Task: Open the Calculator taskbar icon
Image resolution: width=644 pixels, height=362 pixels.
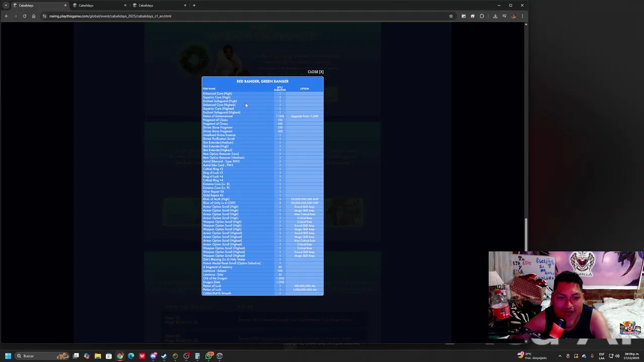Action: [x=197, y=356]
